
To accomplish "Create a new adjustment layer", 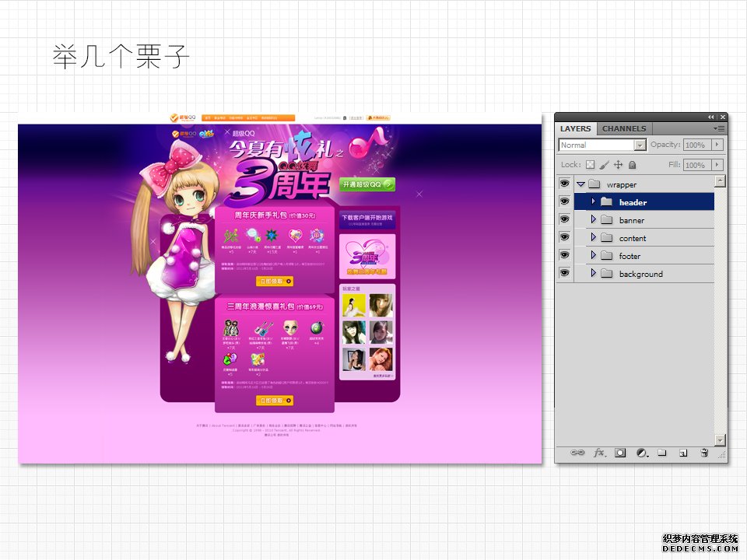I will [642, 453].
